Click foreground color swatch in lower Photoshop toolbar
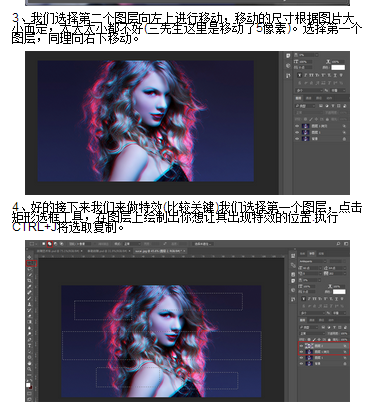Image resolution: width=392 pixels, height=405 pixels. 28,385
